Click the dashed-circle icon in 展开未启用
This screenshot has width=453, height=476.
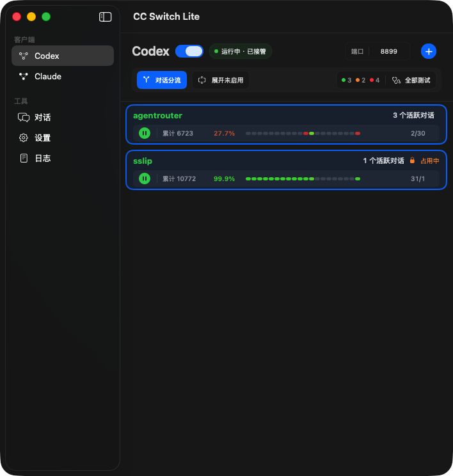(x=202, y=80)
